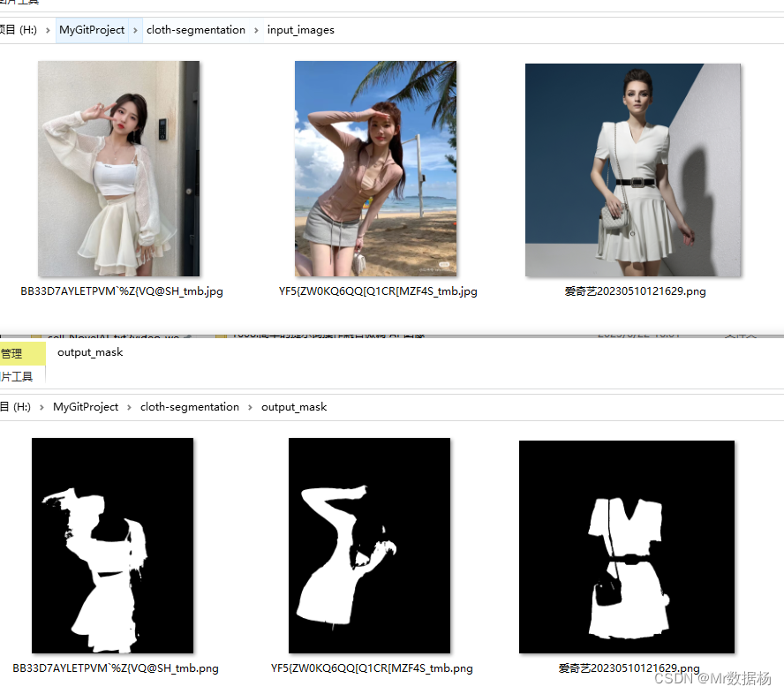Viewport: 784px width, 694px height.
Task: Click the cloth-segmentation breadcrumb in output_mask window
Action: click(189, 406)
